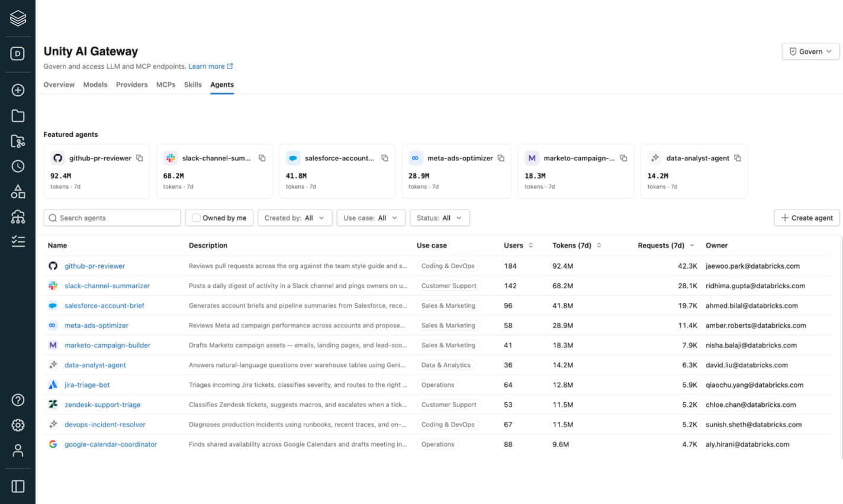Image resolution: width=843 pixels, height=504 pixels.
Task: Open the Created by filter dropdown
Action: (295, 218)
